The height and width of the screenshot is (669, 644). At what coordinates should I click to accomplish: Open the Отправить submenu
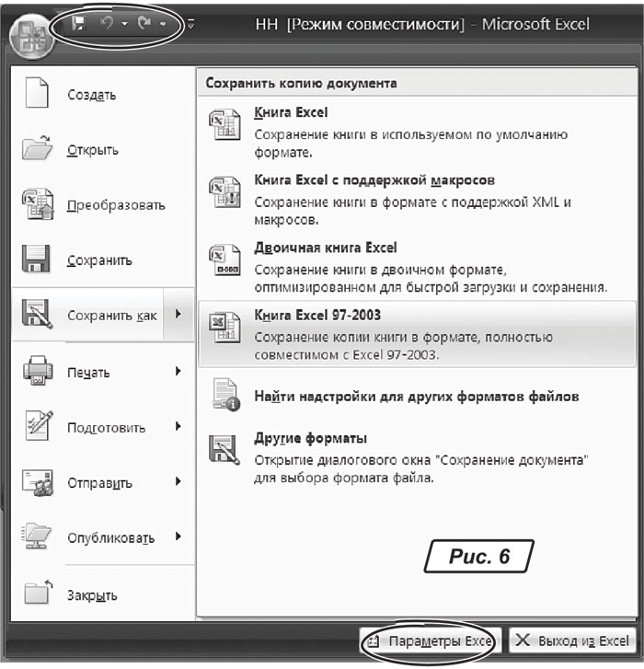click(x=101, y=483)
